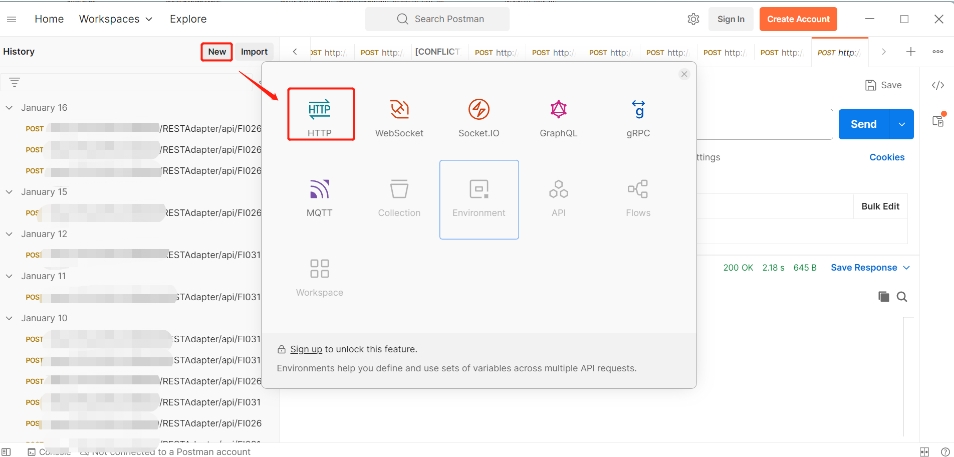The width and height of the screenshot is (954, 457).
Task: Click the 645 B response size
Action: click(805, 268)
